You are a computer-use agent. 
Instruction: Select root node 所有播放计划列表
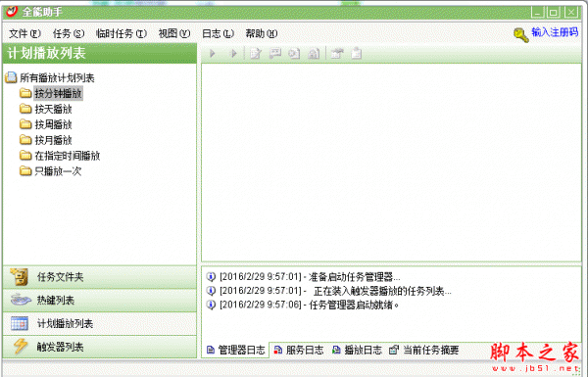click(x=57, y=78)
